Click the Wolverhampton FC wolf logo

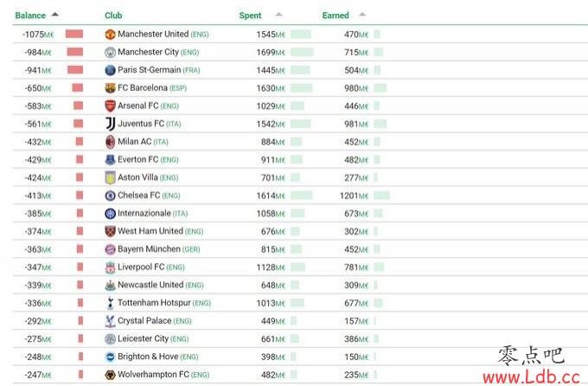click(110, 375)
